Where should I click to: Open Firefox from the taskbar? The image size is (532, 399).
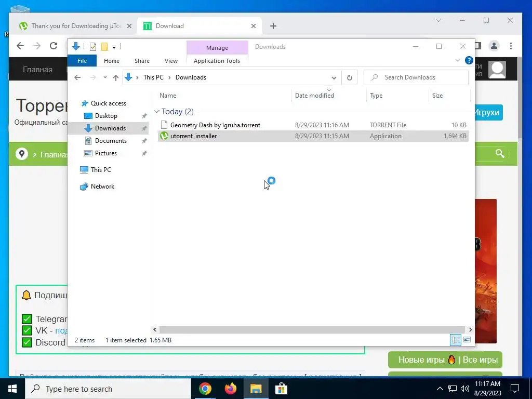231,389
